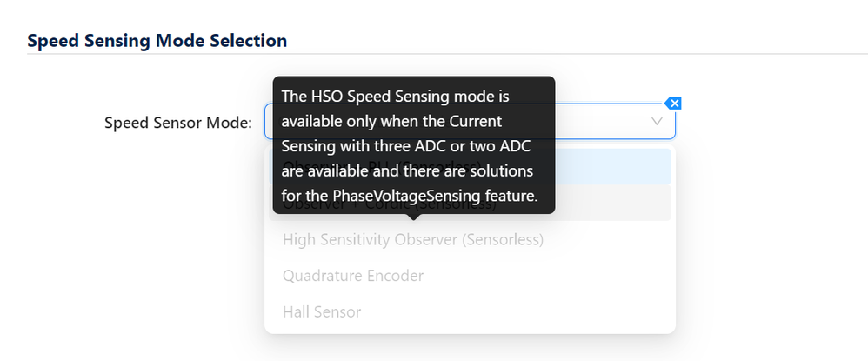Choose the Hall Sensor option
The width and height of the screenshot is (868, 361).
pos(322,311)
